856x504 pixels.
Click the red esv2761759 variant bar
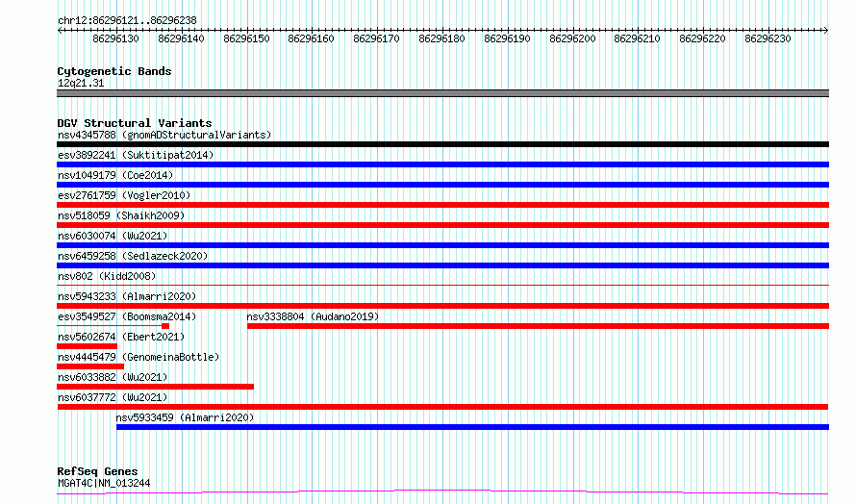click(x=442, y=205)
